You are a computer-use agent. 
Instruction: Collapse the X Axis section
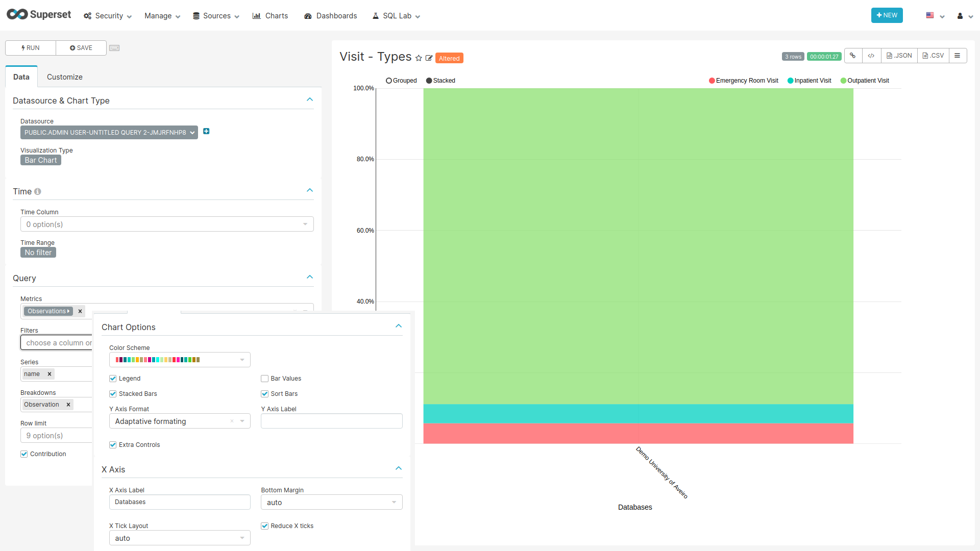tap(399, 468)
